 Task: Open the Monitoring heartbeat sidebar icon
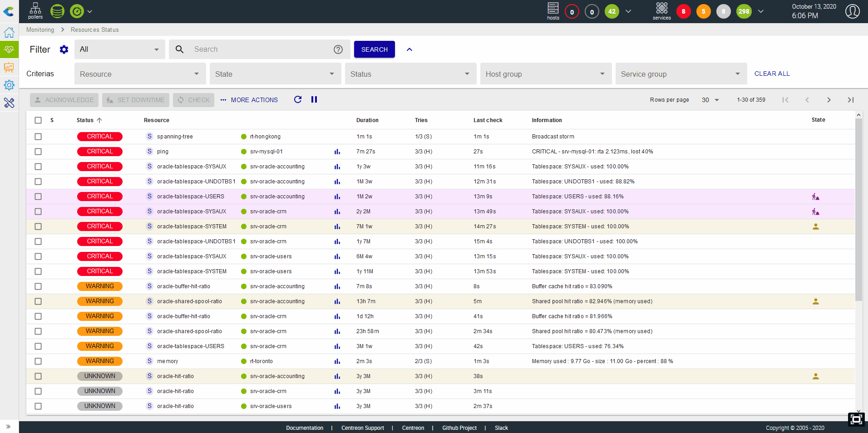tap(9, 49)
